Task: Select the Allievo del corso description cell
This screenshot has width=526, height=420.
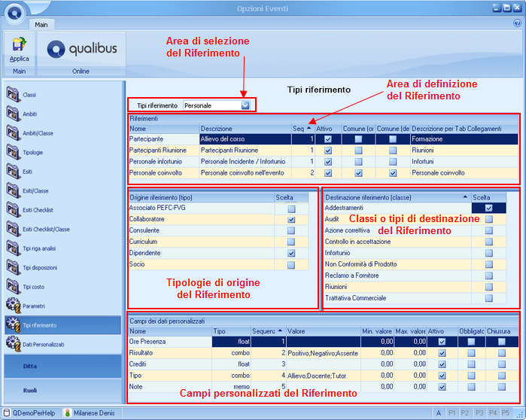Action: 245,139
